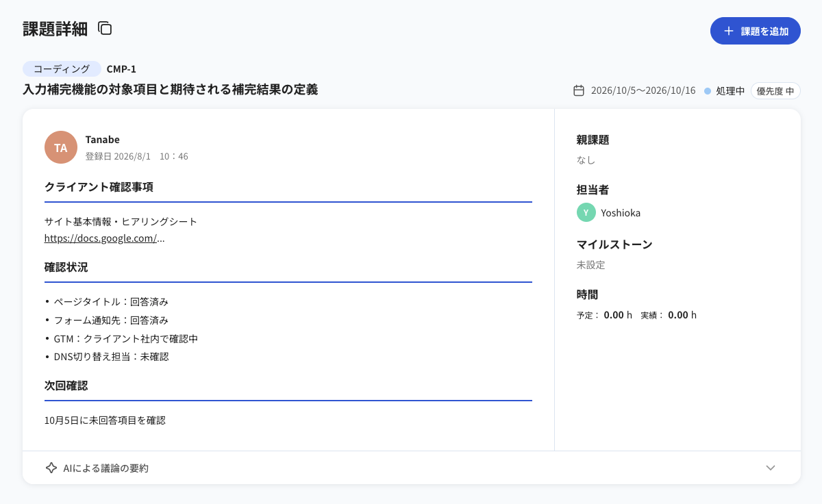Screen dimensions: 822x504
Task: Click text 10月5日に未回答項目を確認
Action: click(x=105, y=420)
